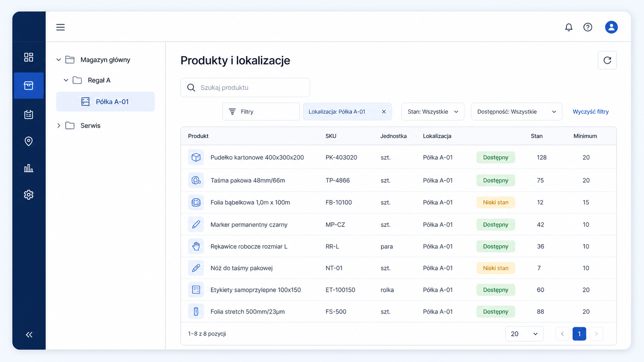This screenshot has height=362, width=644.
Task: Click the Szukaj produktu search field
Action: pos(245,88)
